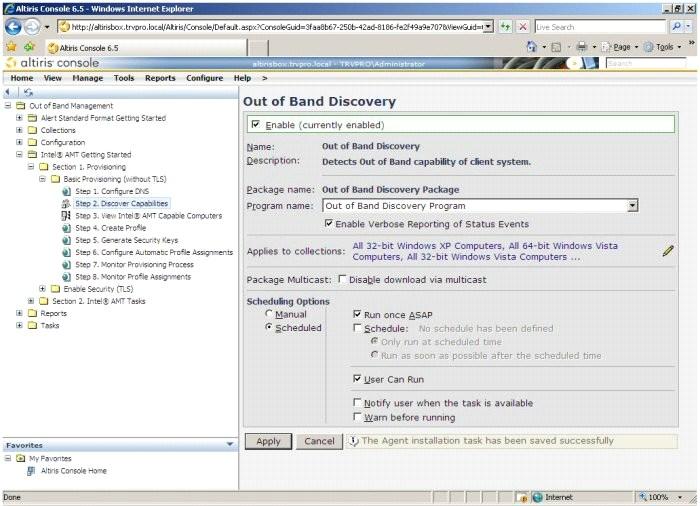The width and height of the screenshot is (700, 506).
Task: Toggle the Enable (currently enabled) checkbox
Action: pyautogui.click(x=256, y=124)
